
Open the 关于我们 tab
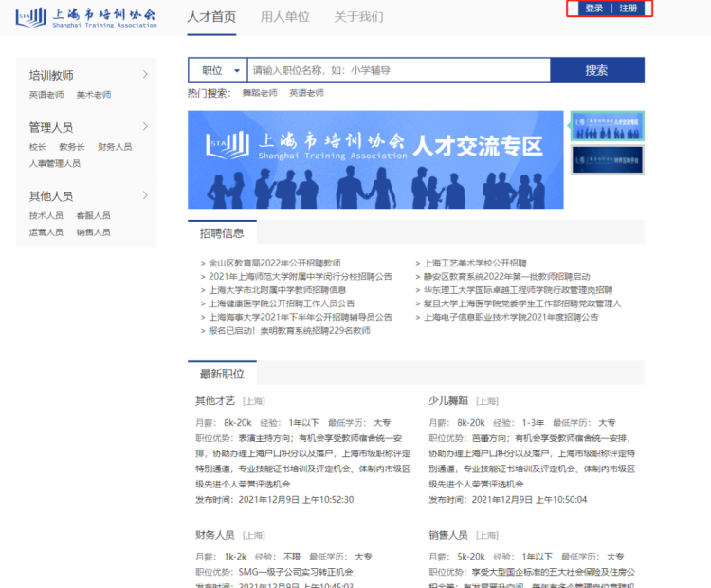[358, 17]
